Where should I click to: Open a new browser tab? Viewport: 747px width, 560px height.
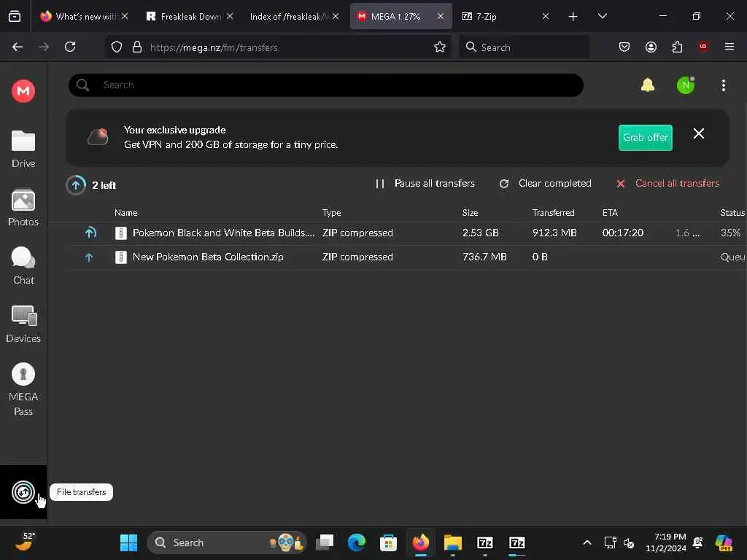(573, 17)
